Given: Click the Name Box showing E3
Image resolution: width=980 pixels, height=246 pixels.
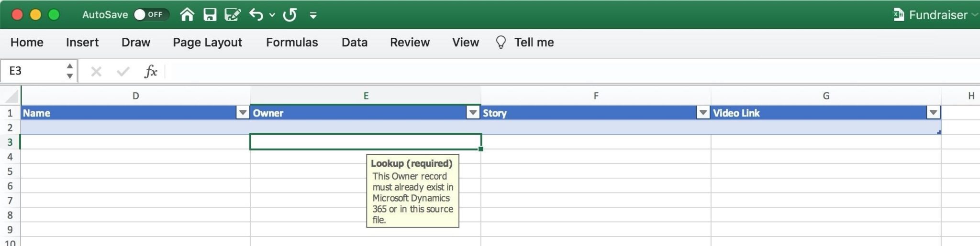Looking at the screenshot, I should pos(32,71).
